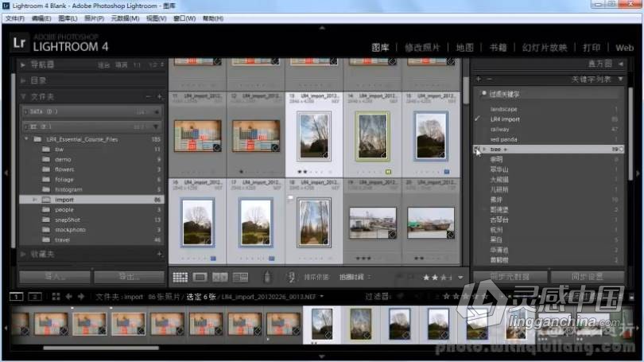This screenshot has width=644, height=362.
Task: Create new collection with plus icon
Action: coord(159,255)
